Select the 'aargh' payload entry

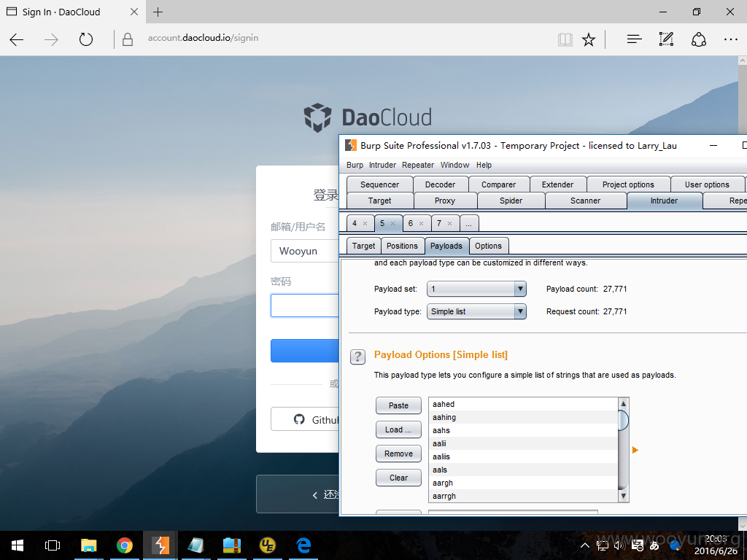coord(523,483)
